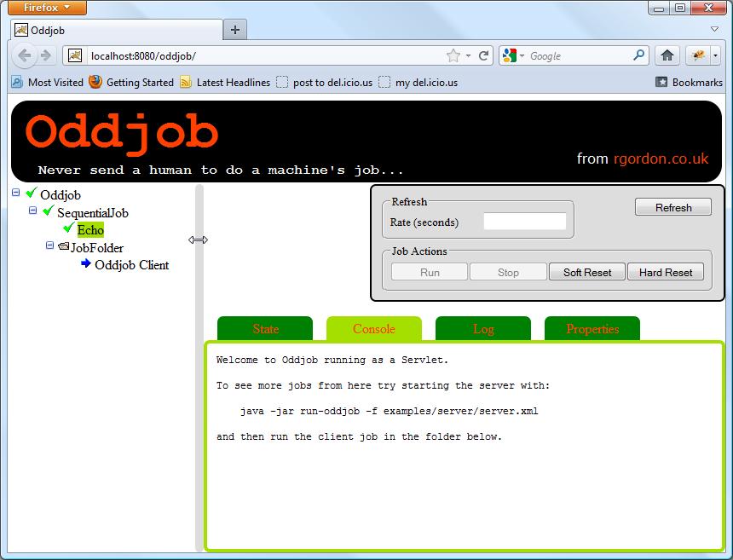Screen dimensions: 733x560
Task: Open the list all tabs dropdown
Action: (x=714, y=29)
